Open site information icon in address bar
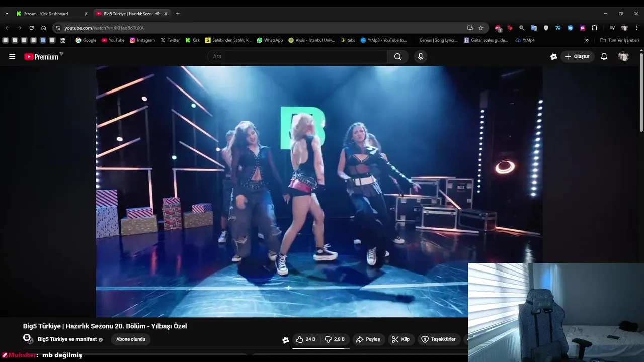Viewport: 644px width, 362px height. click(58, 28)
